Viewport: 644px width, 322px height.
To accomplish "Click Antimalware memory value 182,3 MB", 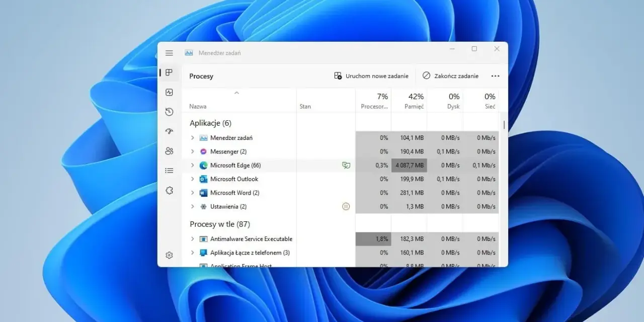I will tap(409, 239).
